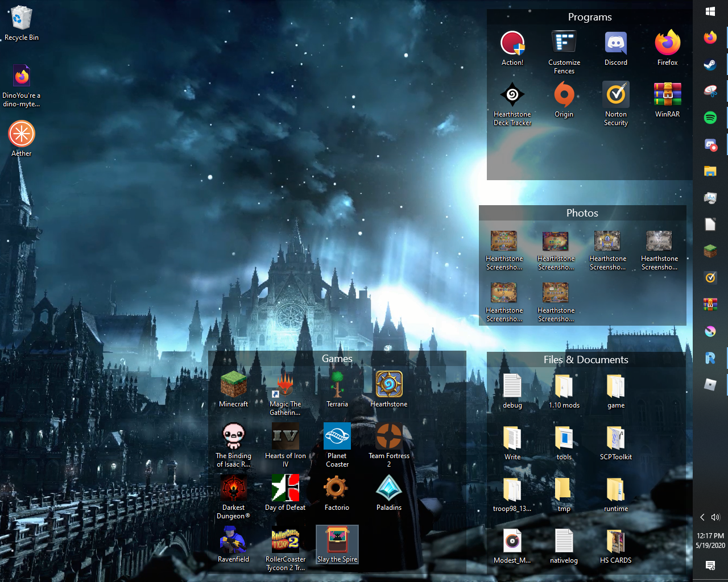Open the nativelog text file
This screenshot has width=728, height=582.
click(564, 546)
